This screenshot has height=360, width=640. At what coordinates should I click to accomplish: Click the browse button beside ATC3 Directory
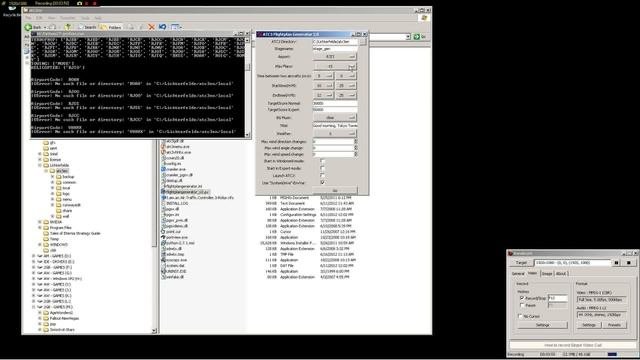pyautogui.click(x=363, y=42)
